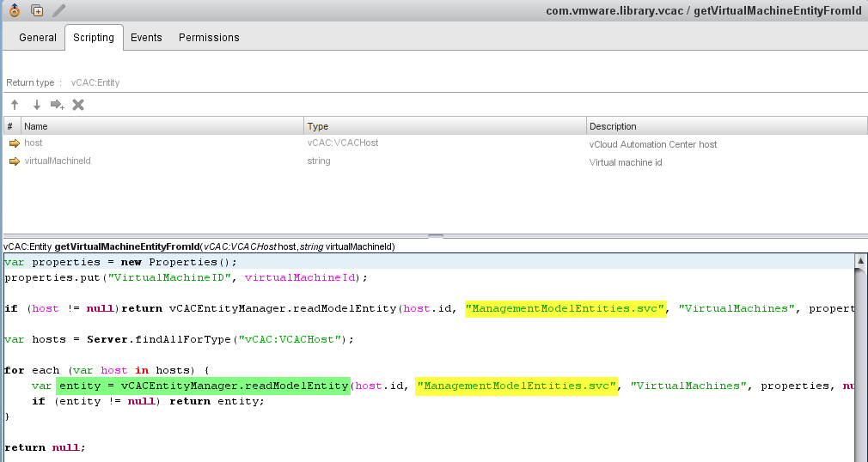This screenshot has height=462, width=868.
Task: Click the export action icon in the top toolbar
Action: pos(15,10)
